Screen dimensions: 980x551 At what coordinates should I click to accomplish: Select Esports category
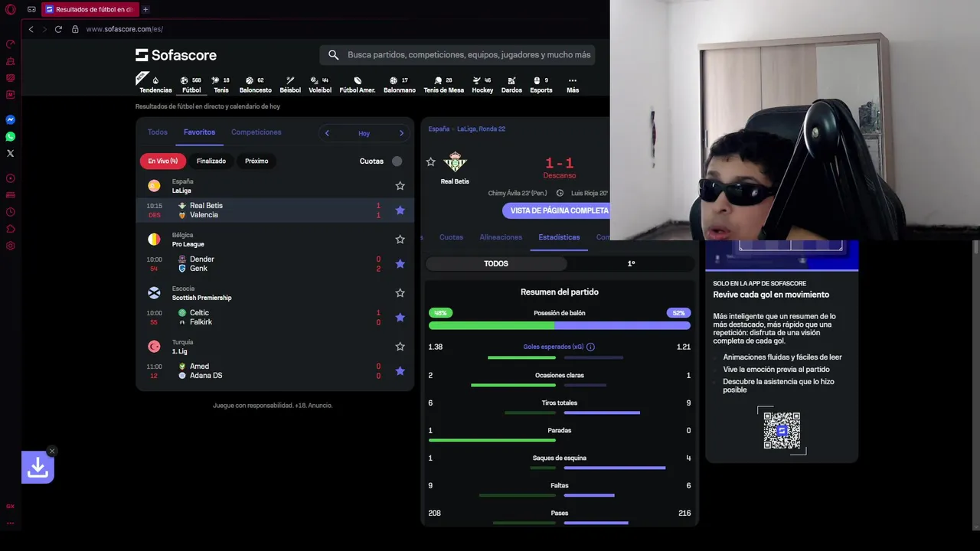coord(541,84)
